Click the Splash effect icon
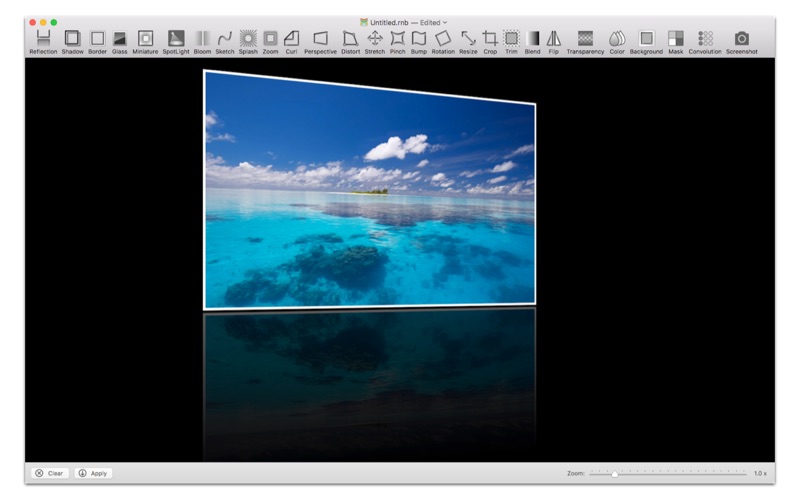The image size is (800, 500). coord(248,42)
